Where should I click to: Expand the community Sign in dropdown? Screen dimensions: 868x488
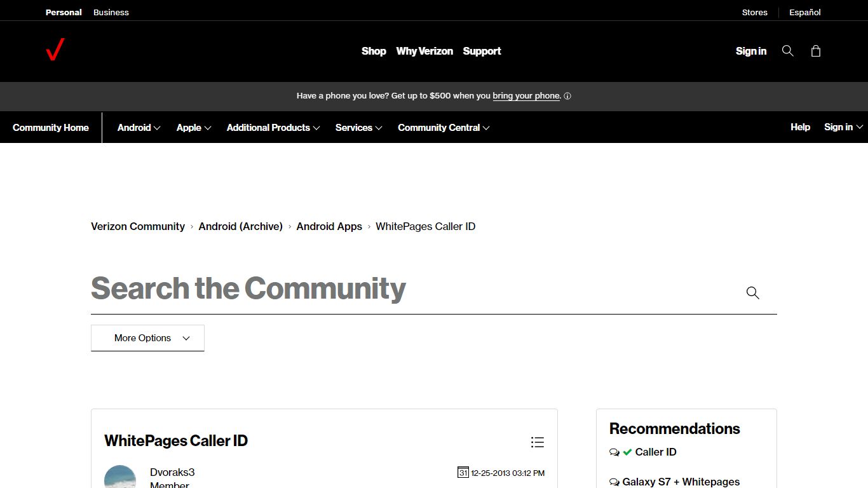click(843, 127)
